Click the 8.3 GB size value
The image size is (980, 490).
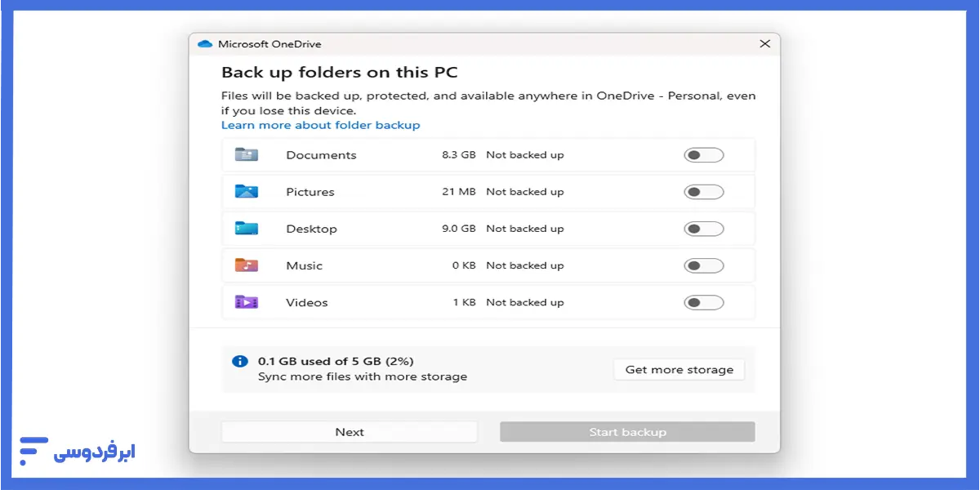pos(459,155)
